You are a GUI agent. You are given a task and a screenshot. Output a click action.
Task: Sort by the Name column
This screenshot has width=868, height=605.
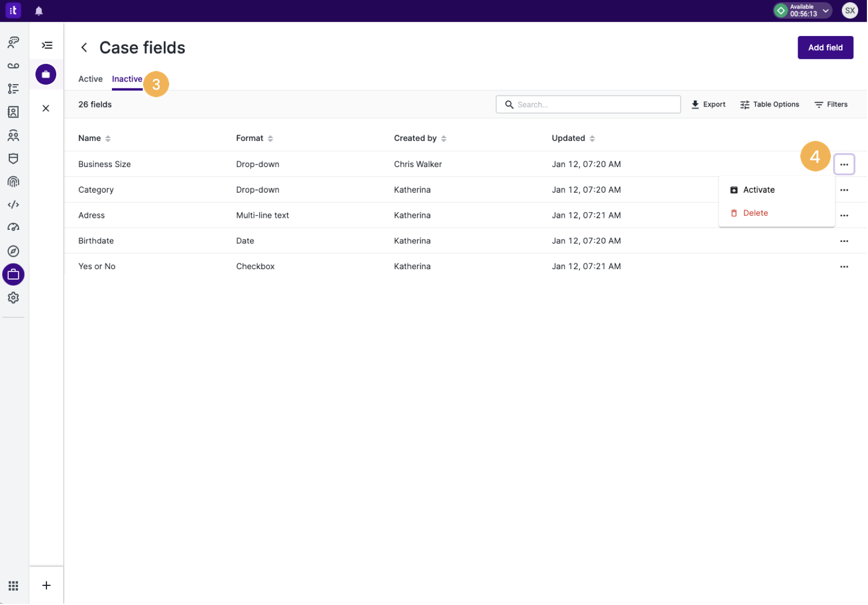(x=94, y=138)
